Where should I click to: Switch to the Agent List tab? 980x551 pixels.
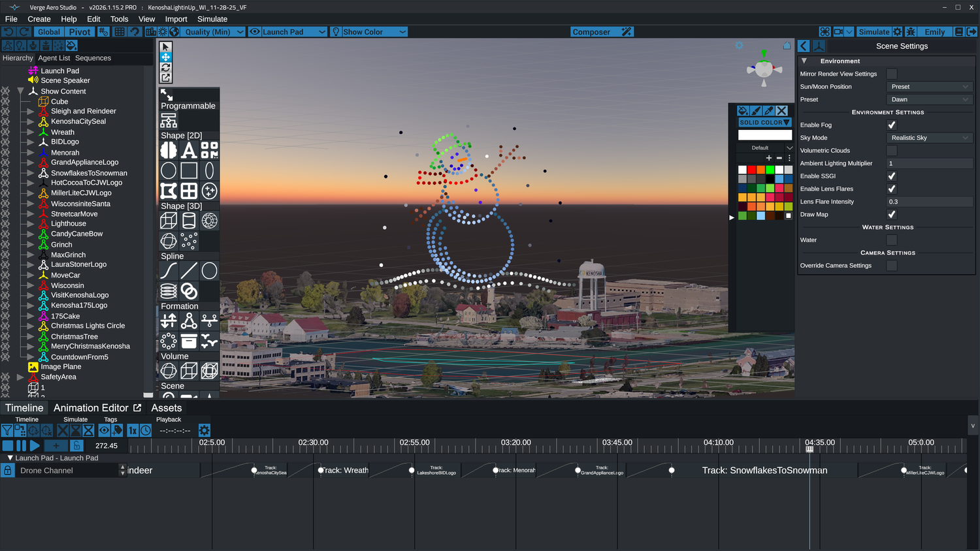(54, 58)
